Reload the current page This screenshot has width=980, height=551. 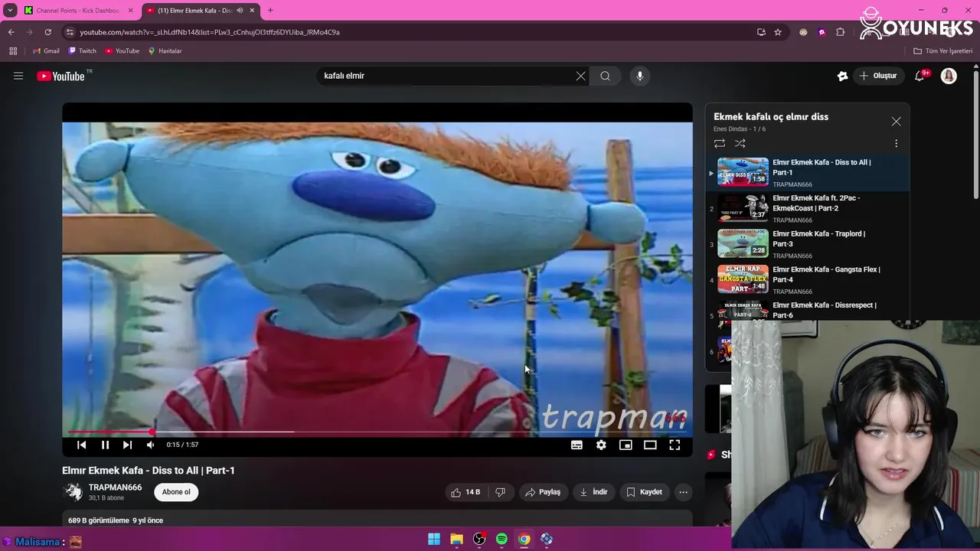point(47,32)
